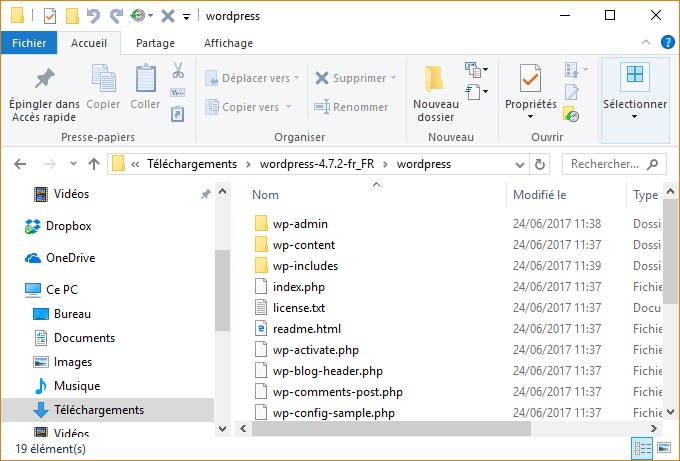Screen dimensions: 680x461
Task: Open the Fichier menu
Action: (x=29, y=43)
